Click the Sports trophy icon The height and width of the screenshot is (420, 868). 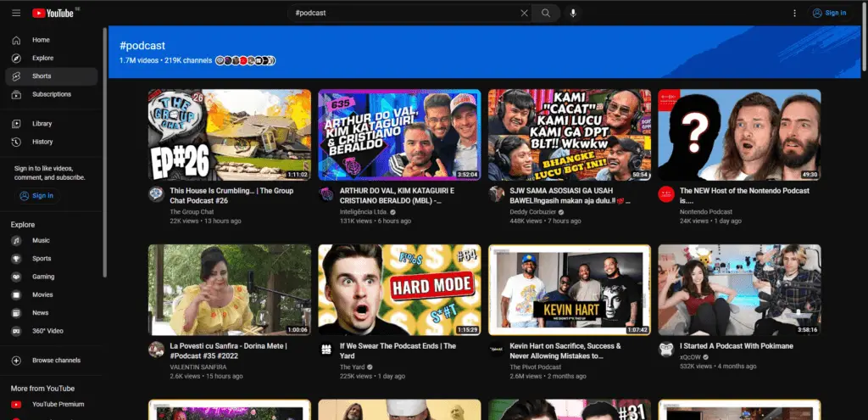[x=17, y=259]
